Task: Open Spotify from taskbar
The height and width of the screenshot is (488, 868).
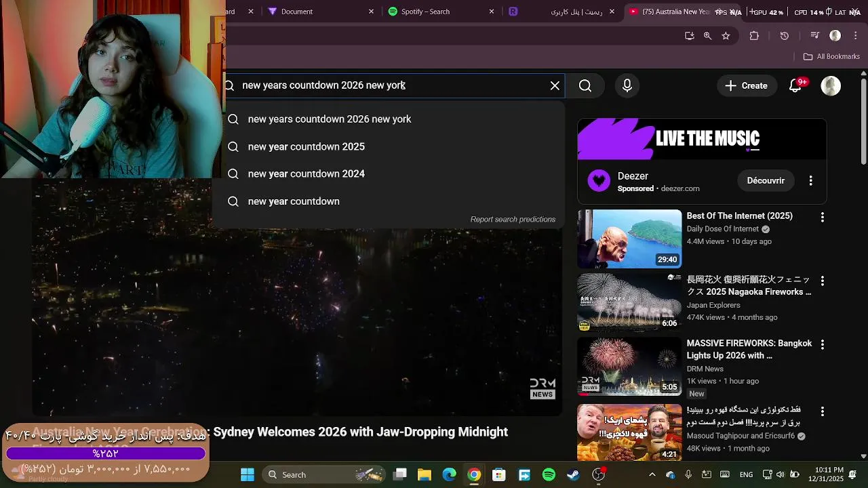Action: 549,474
